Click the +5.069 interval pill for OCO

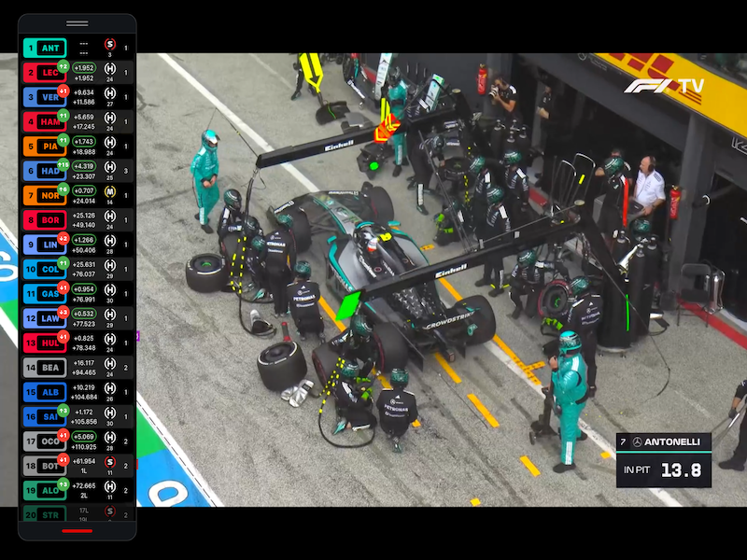click(84, 437)
